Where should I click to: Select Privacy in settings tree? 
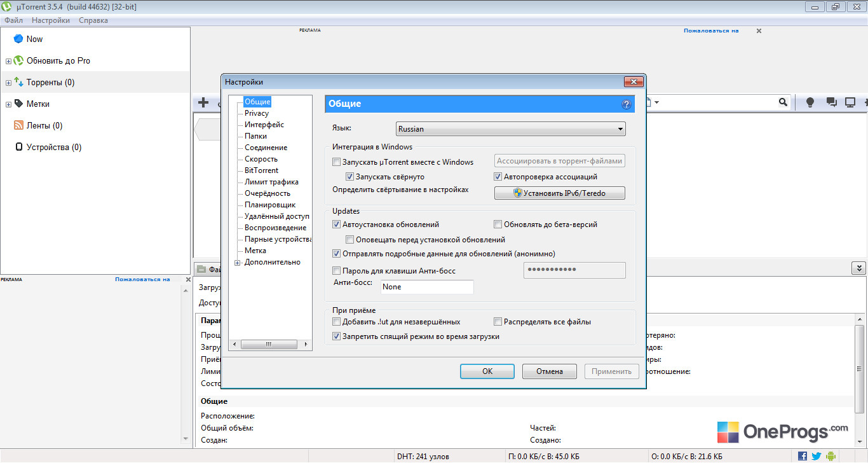point(257,113)
